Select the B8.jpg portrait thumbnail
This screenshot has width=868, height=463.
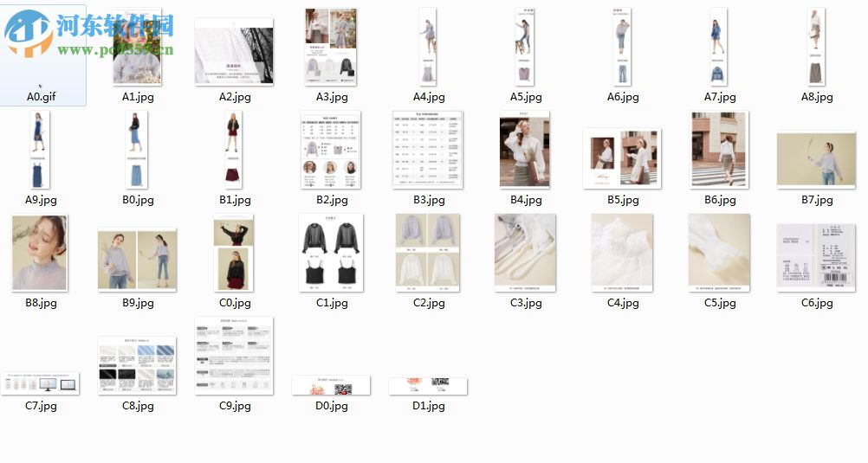click(x=40, y=253)
